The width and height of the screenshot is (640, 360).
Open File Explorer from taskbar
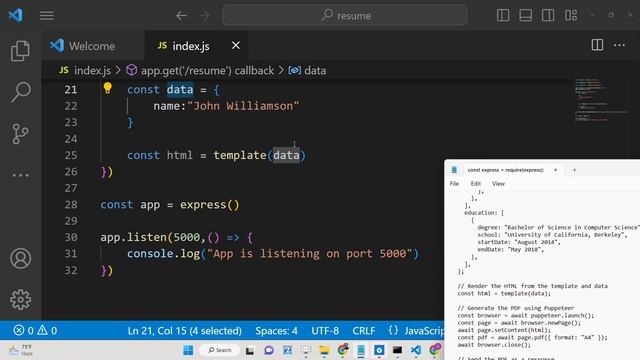tap(324, 350)
